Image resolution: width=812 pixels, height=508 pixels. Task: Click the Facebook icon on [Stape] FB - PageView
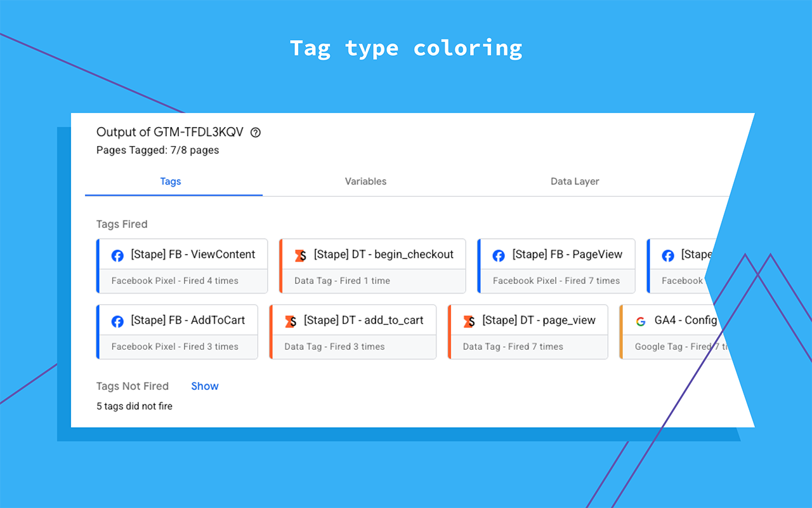[499, 255]
